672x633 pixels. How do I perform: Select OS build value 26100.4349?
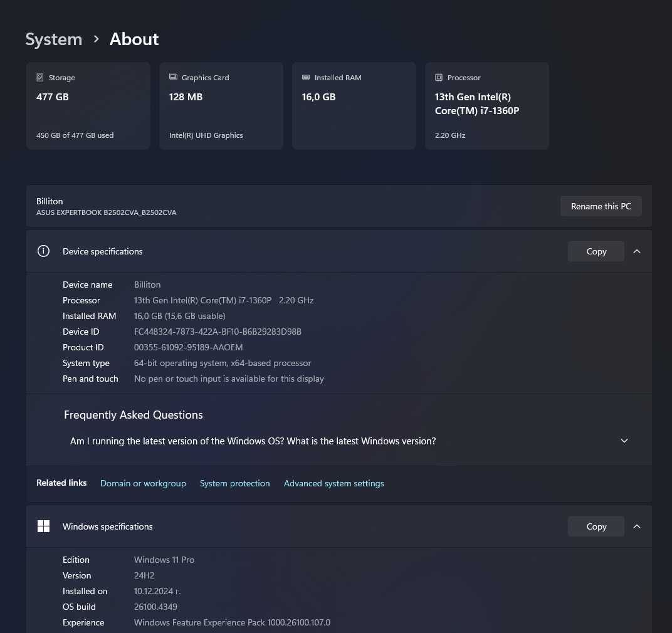pos(155,607)
